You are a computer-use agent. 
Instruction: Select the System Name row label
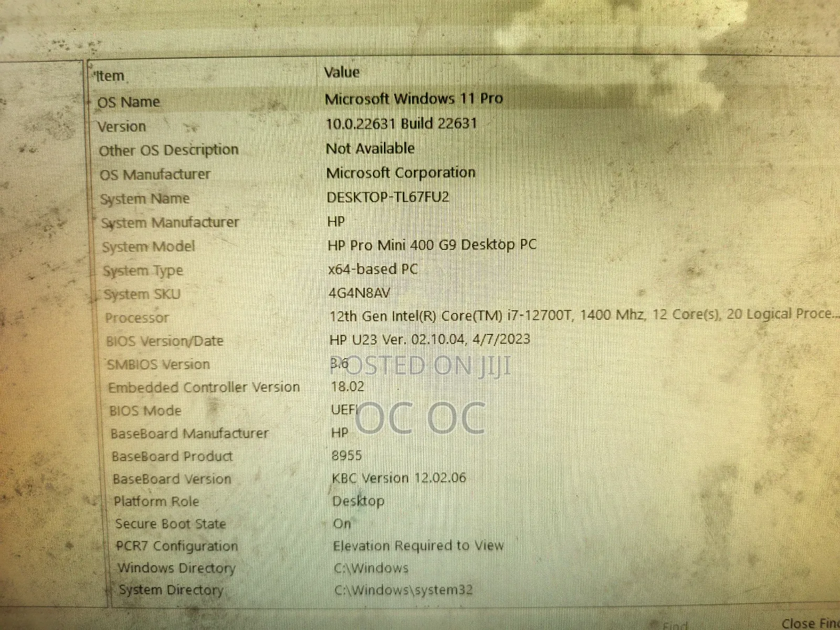coord(145,199)
